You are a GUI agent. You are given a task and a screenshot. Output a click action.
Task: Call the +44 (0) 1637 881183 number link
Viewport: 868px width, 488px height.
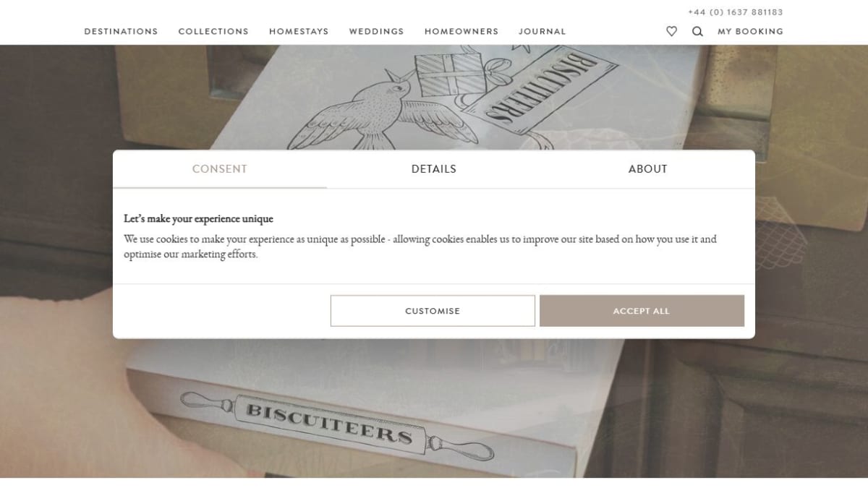[735, 12]
